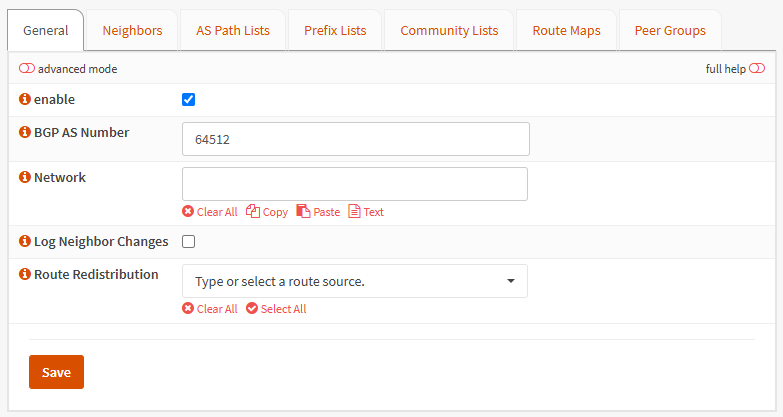This screenshot has height=417, width=783.
Task: Show help info for enable option
Action: pos(24,99)
